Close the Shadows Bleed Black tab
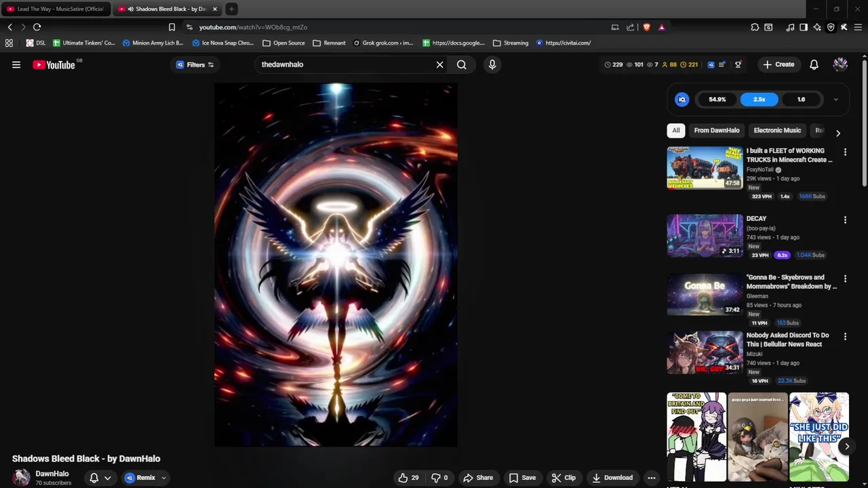The height and width of the screenshot is (488, 868). (x=215, y=9)
